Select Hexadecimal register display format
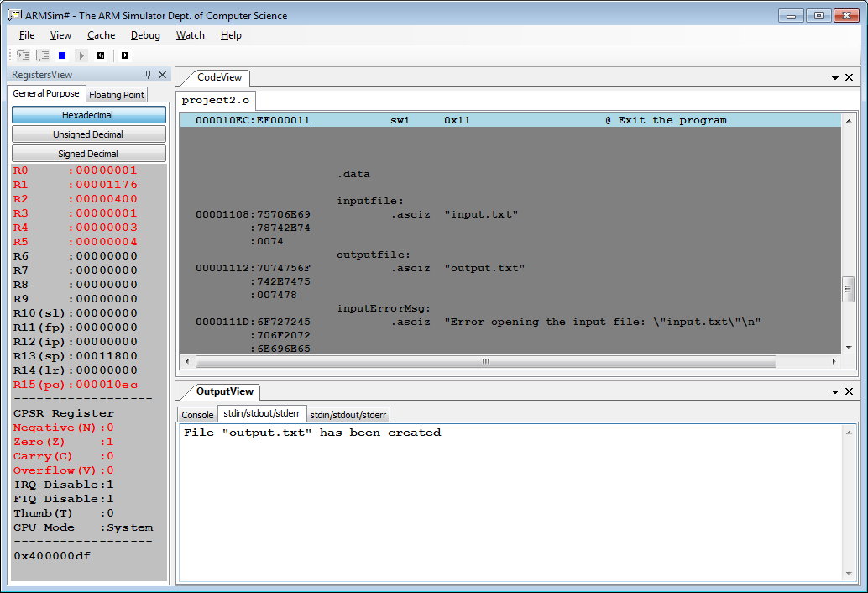868x593 pixels. (x=88, y=115)
